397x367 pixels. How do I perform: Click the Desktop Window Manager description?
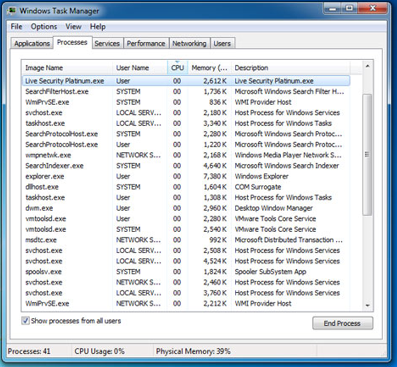coord(274,208)
